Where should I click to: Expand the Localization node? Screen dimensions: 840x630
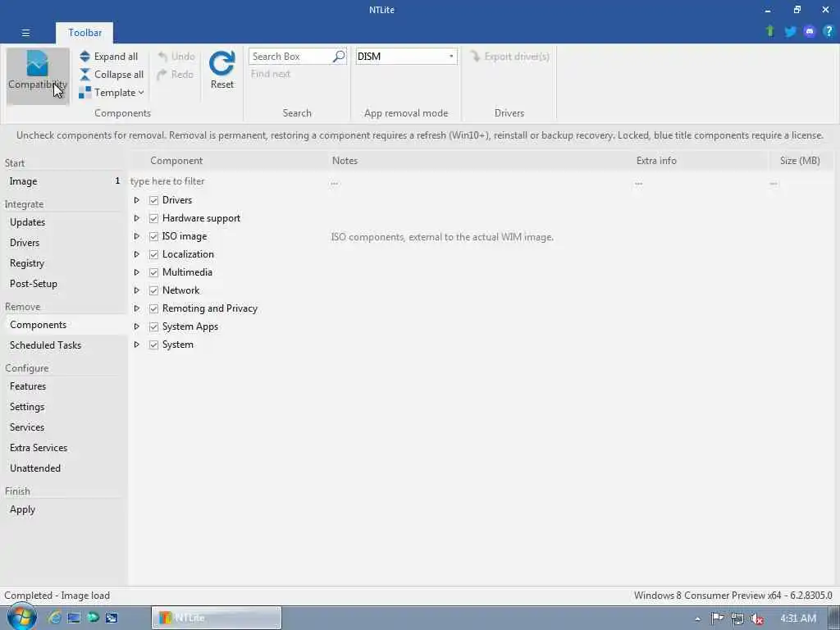(137, 254)
